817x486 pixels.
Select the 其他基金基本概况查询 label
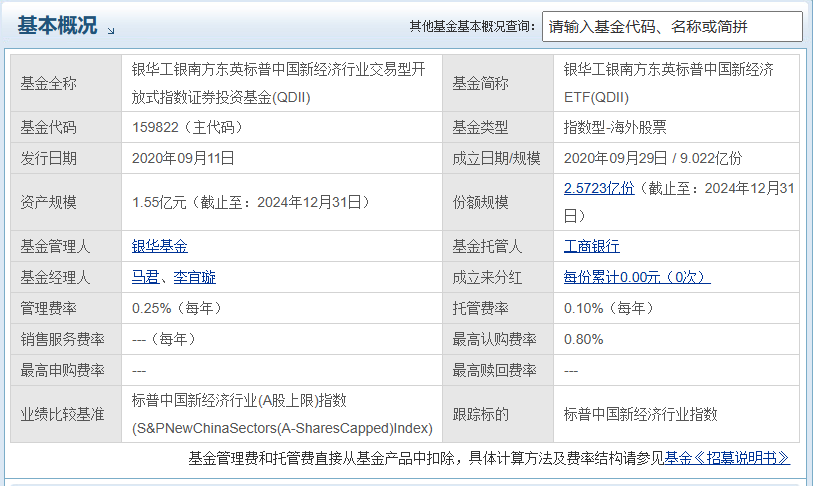pyautogui.click(x=472, y=26)
